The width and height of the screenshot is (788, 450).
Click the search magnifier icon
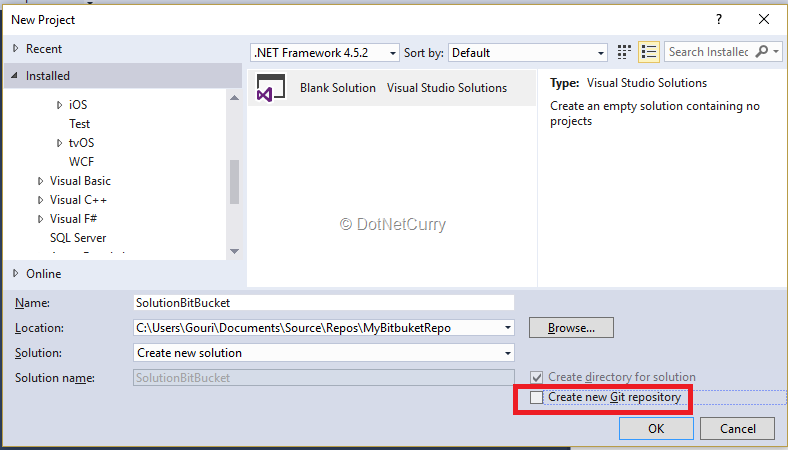[762, 51]
